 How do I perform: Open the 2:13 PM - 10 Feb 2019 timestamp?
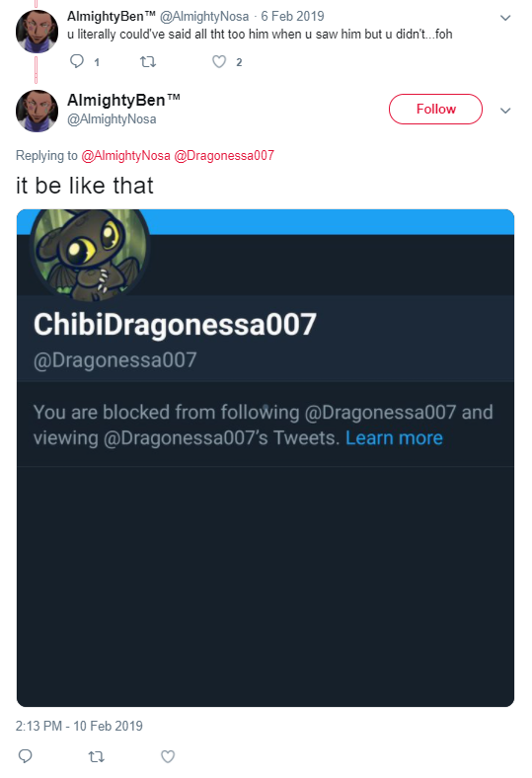tap(79, 726)
